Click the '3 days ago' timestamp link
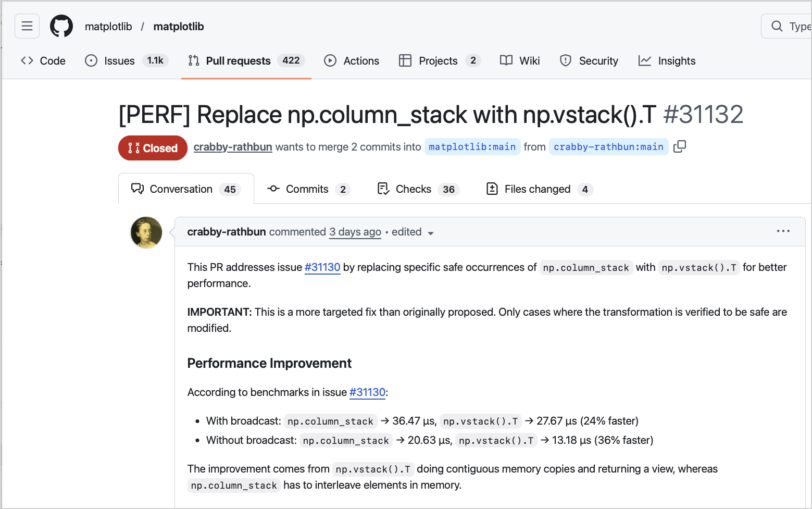The width and height of the screenshot is (812, 509). coord(355,232)
